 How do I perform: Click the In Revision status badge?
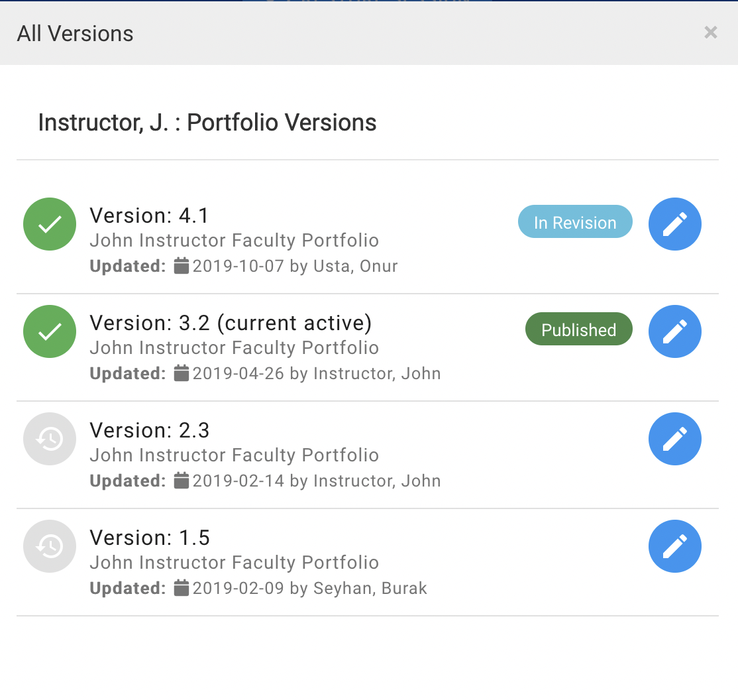[x=575, y=223]
